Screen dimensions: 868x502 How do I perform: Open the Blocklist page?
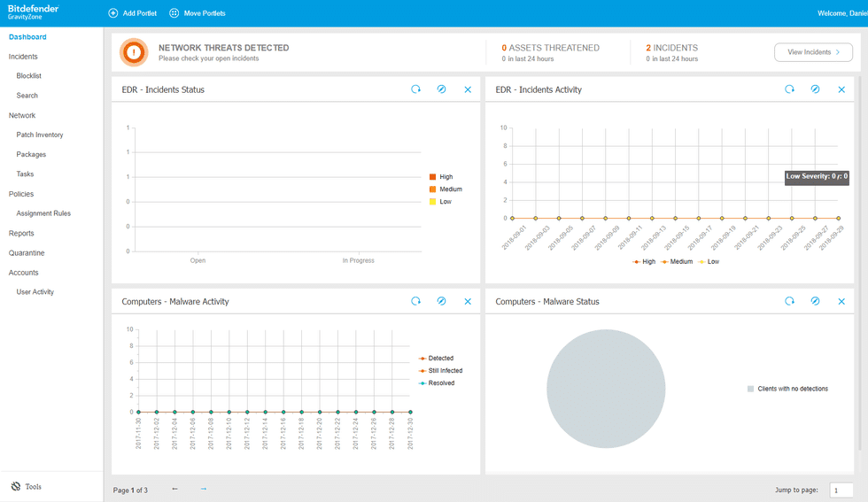click(x=28, y=76)
